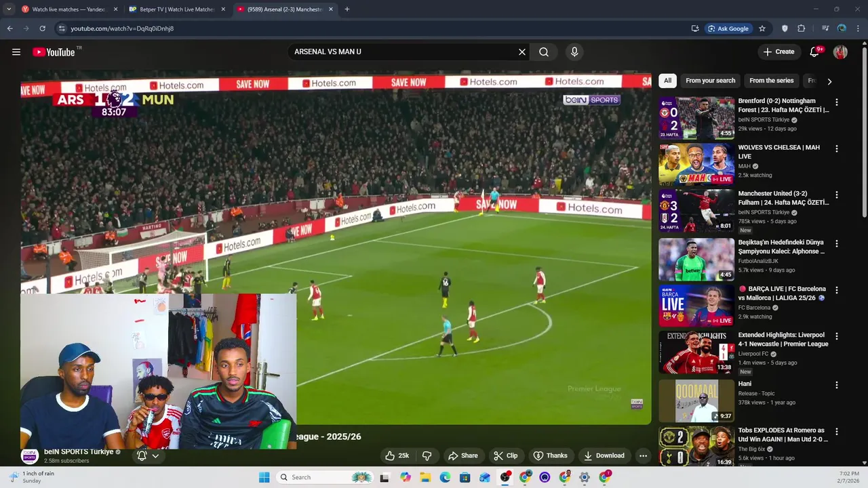868x488 pixels.
Task: Bookmark this page with star icon
Action: [762, 28]
